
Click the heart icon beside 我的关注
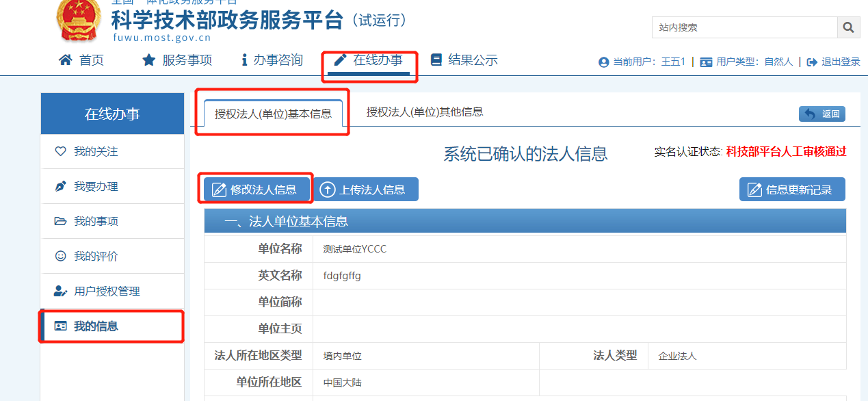[60, 151]
